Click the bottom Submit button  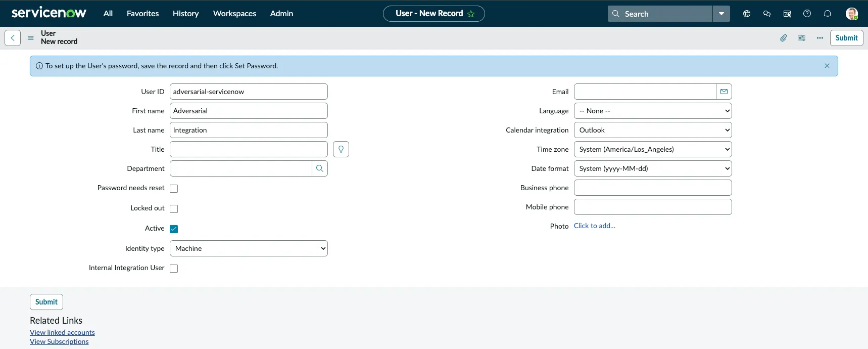point(46,302)
